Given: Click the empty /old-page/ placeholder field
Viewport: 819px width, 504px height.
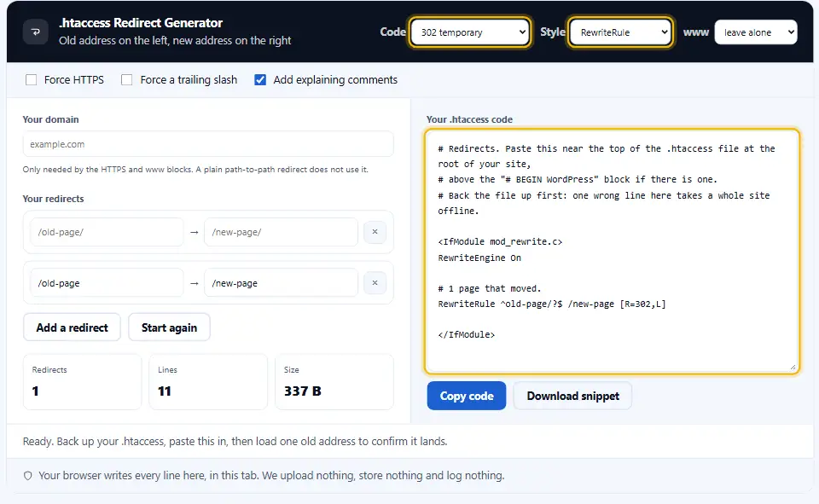Looking at the screenshot, I should pyautogui.click(x=107, y=232).
